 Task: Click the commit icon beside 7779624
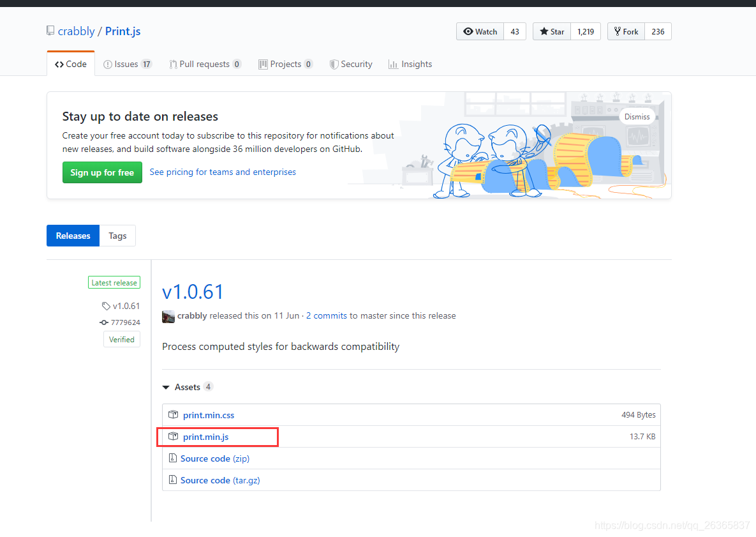pyautogui.click(x=103, y=322)
